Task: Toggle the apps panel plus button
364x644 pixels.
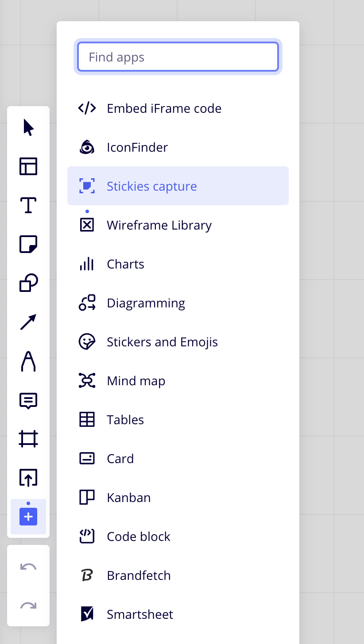Action: [x=28, y=517]
